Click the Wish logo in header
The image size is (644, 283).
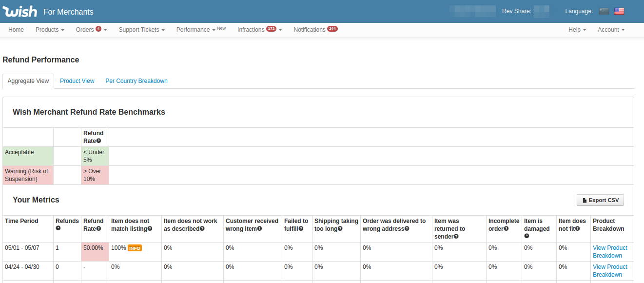click(20, 11)
